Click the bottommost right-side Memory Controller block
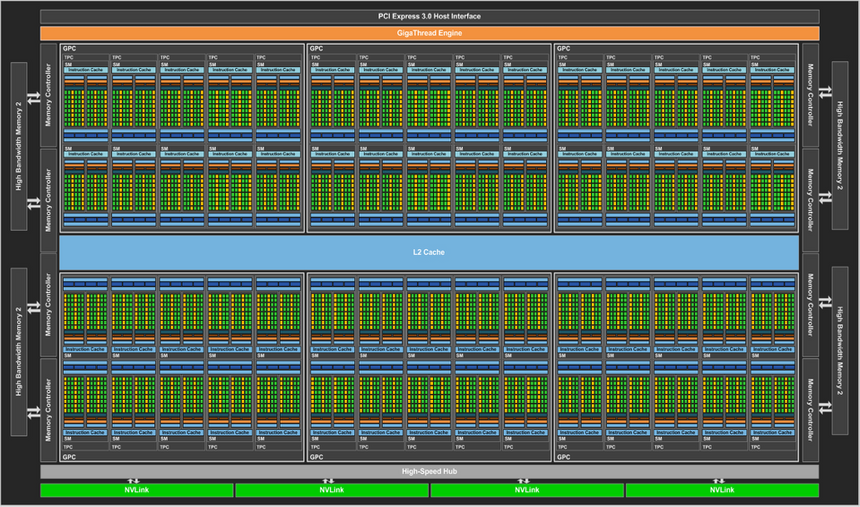The width and height of the screenshot is (860, 507). (810, 407)
